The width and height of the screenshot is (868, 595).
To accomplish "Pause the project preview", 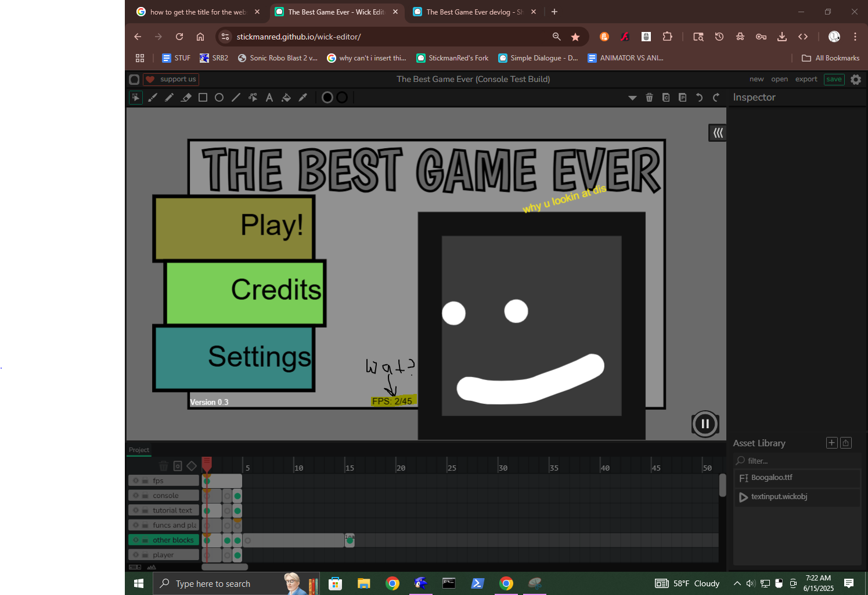I will (x=705, y=424).
